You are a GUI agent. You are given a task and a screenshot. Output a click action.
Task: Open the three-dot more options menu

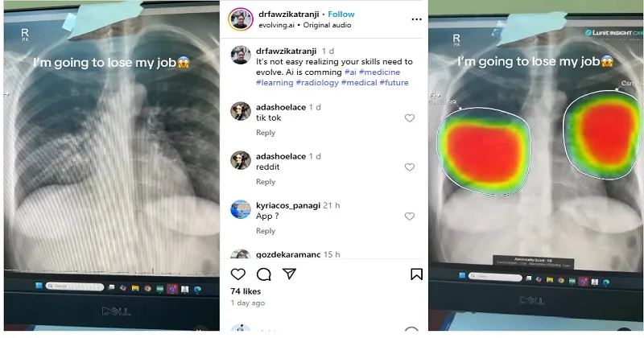[x=416, y=19]
